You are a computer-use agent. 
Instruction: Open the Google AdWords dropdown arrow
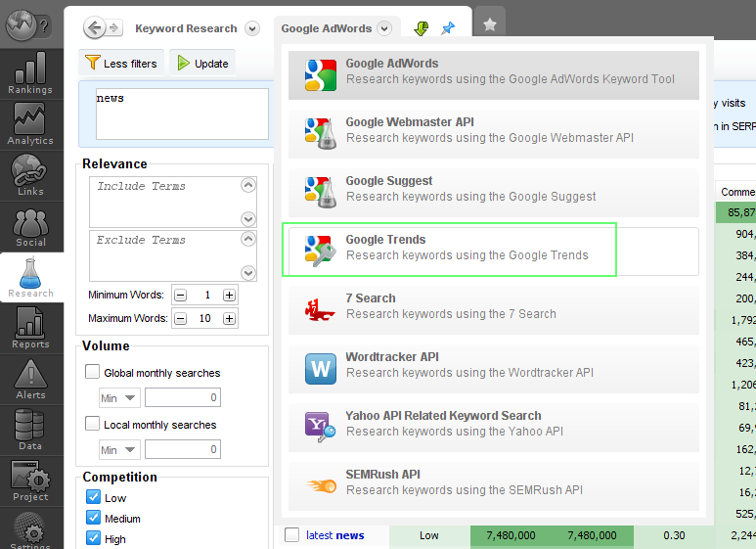(384, 28)
